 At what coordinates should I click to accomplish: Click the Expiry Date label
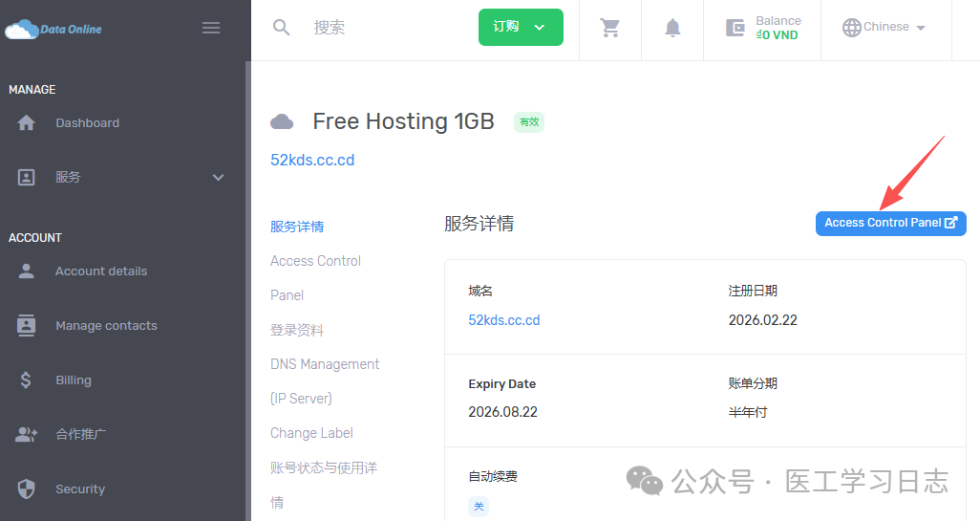pyautogui.click(x=501, y=384)
